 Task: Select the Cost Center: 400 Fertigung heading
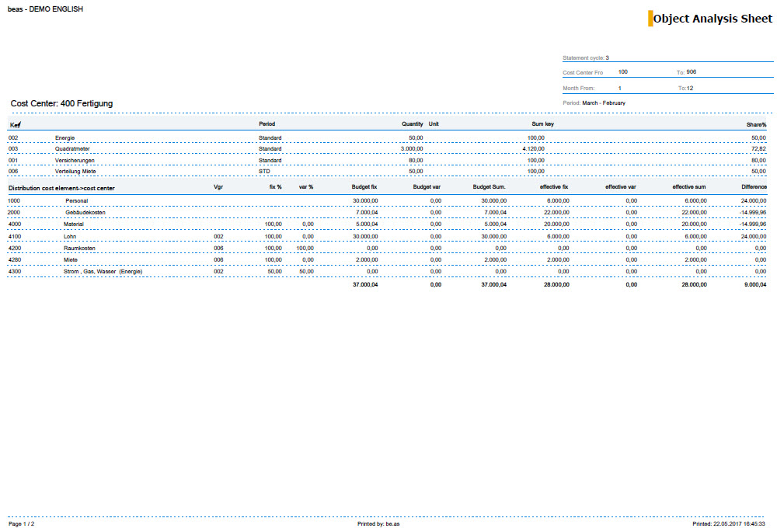(61, 103)
